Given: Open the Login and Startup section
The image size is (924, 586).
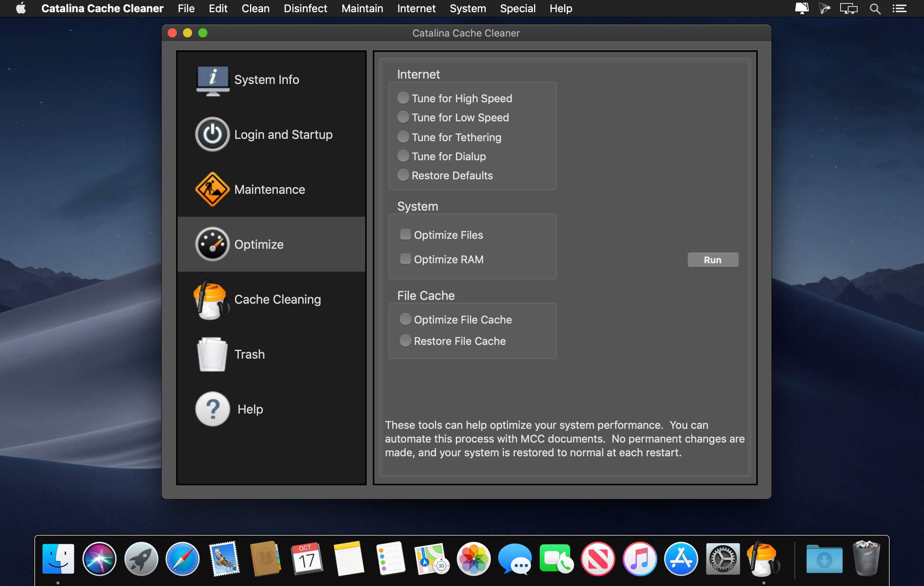Looking at the screenshot, I should click(x=271, y=134).
